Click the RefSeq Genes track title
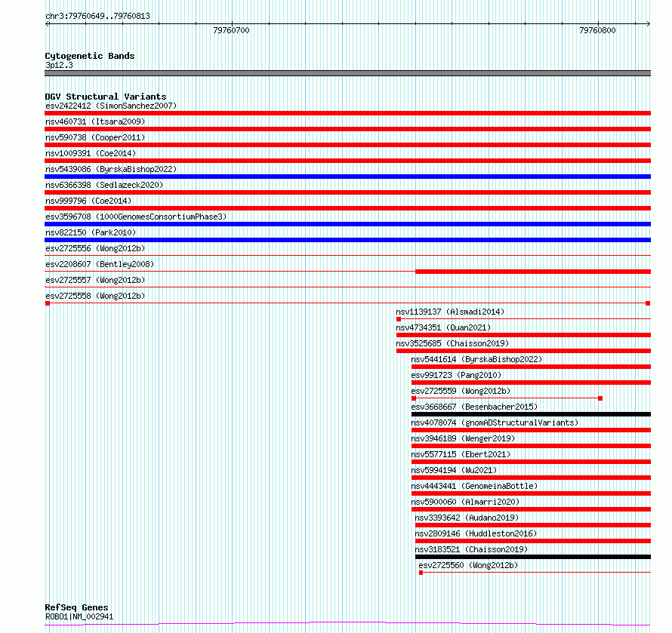The height and width of the screenshot is (633, 672). [76, 607]
